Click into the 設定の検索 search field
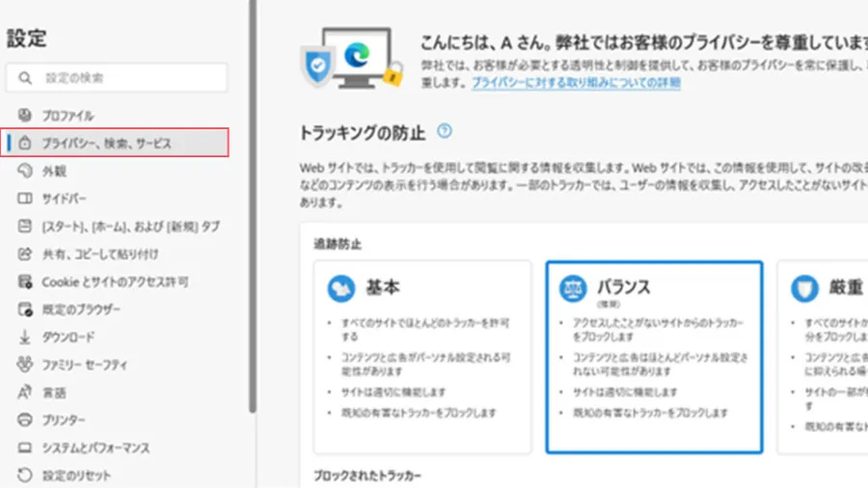 click(117, 78)
